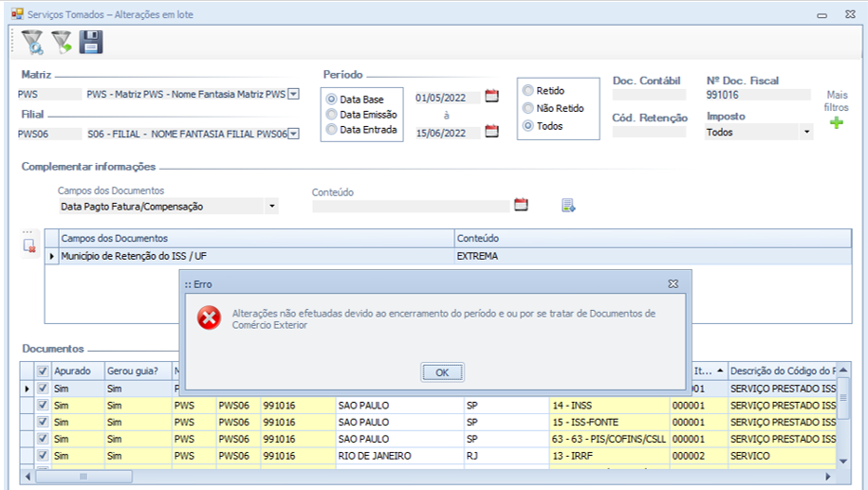Image resolution: width=868 pixels, height=490 pixels.
Task: Click the add-to-list icon beside Conteúdo calendar
Action: pyautogui.click(x=568, y=205)
